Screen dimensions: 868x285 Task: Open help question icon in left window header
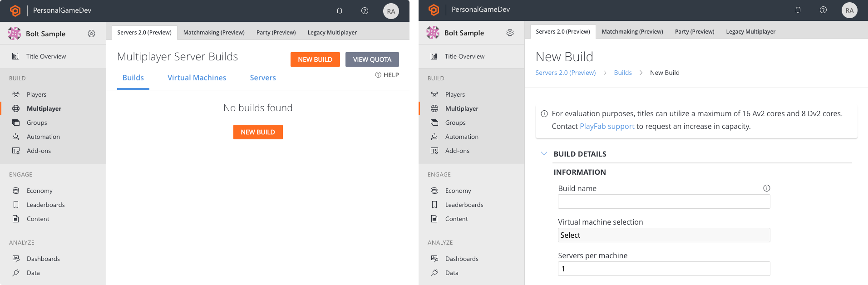click(365, 11)
